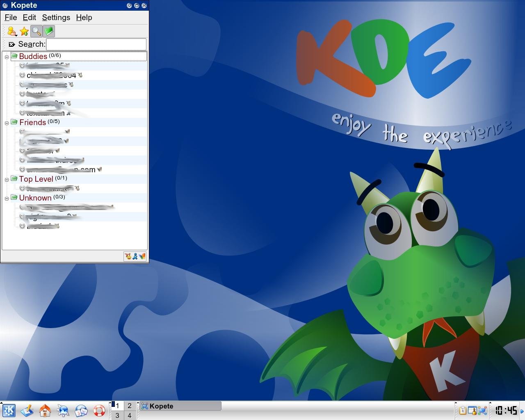Open Klipper clipboard tray icon
525x420 pixels.
[463, 411]
